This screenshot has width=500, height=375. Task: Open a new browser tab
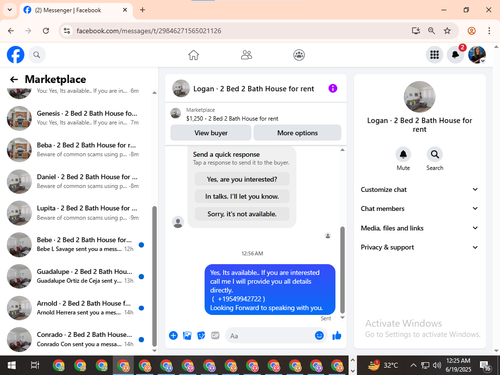[x=142, y=10]
